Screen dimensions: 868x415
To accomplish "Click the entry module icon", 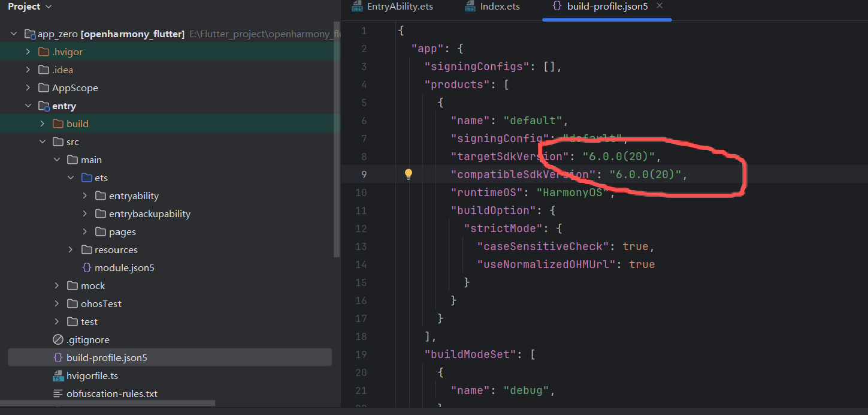I will [x=44, y=106].
